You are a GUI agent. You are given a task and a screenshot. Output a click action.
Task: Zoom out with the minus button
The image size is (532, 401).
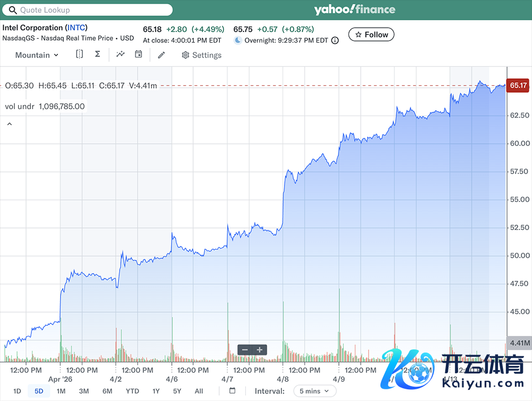click(245, 350)
